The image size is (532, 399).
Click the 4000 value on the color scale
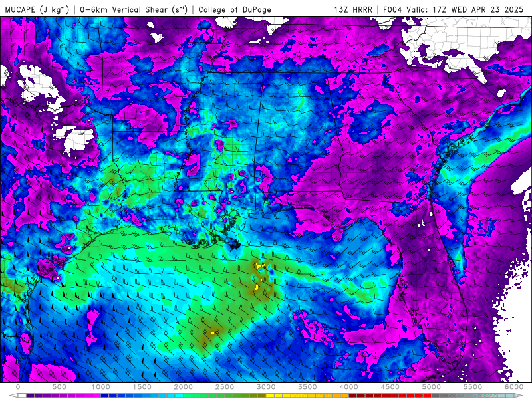pyautogui.click(x=348, y=387)
